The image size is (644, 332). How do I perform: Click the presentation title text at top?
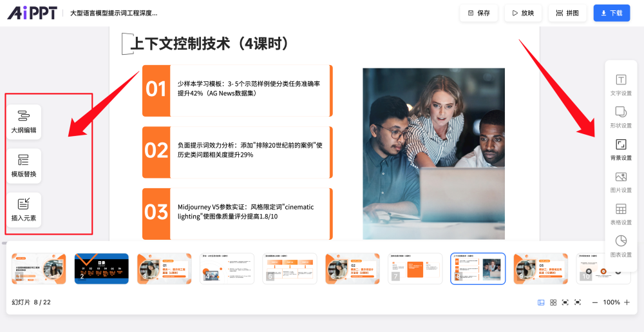114,13
